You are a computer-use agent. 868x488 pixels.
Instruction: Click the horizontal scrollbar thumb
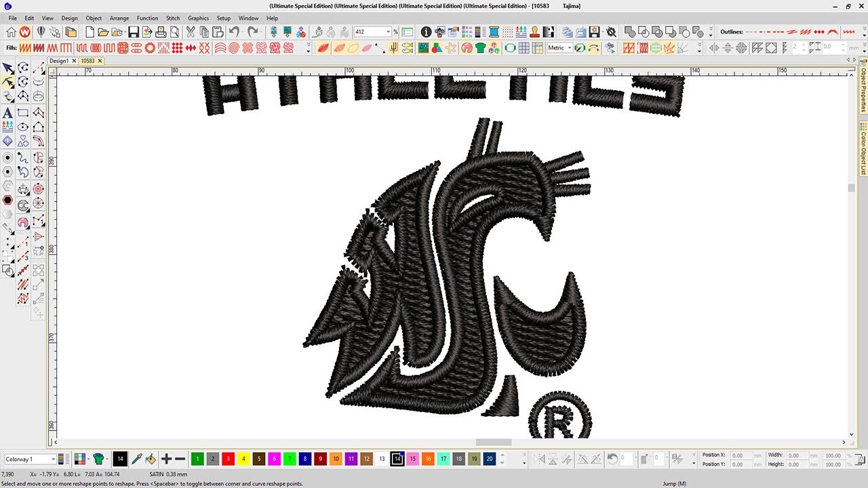tap(494, 443)
